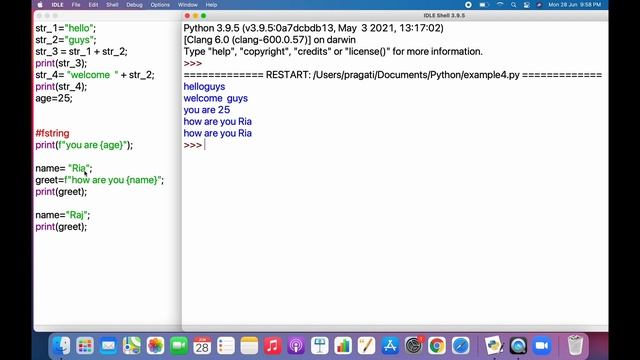
Task: Open Pages from the dock
Action: (x=367, y=346)
